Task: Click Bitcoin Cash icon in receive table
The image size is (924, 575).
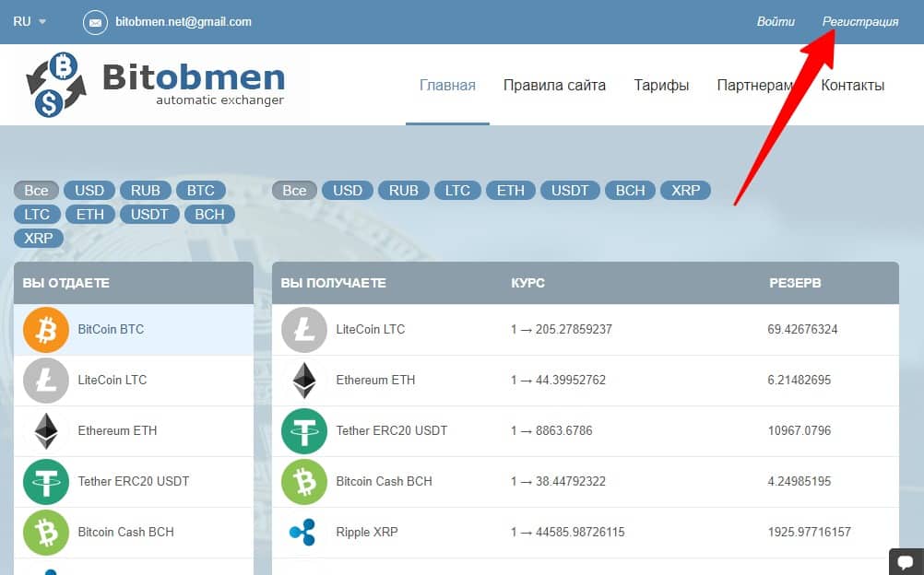Action: click(304, 481)
